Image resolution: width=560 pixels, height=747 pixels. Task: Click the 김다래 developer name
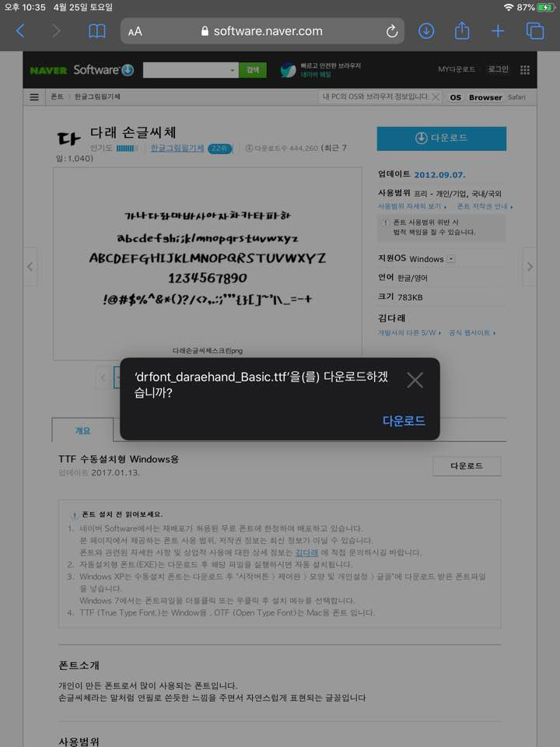point(391,317)
